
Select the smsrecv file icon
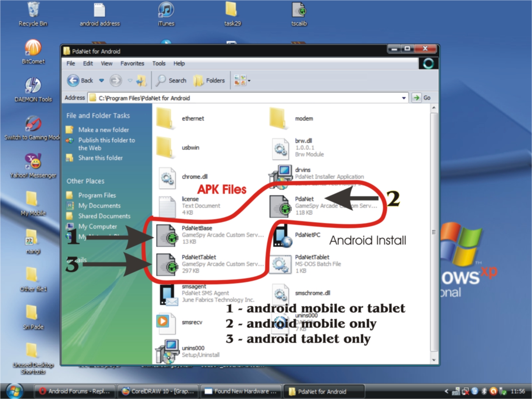point(163,322)
